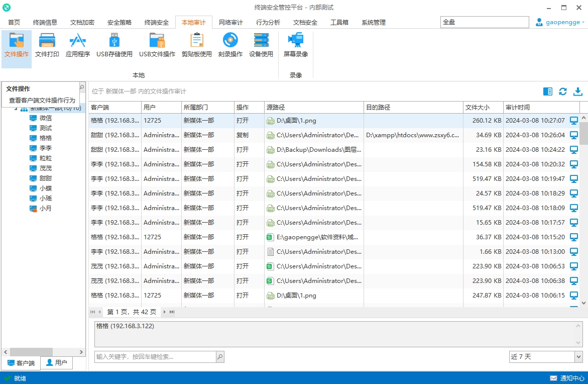Click monitor icon in 10:15:20 row
This screenshot has width=588, height=384.
click(574, 237)
